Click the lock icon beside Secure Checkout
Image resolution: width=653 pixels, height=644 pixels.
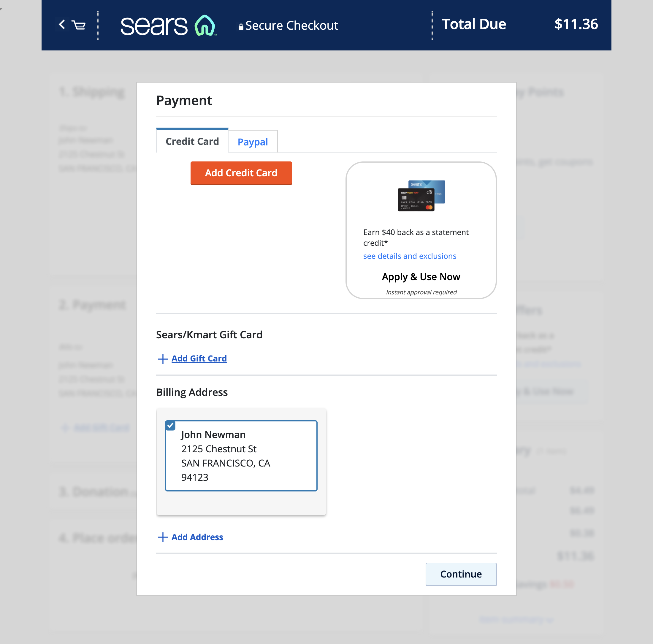[241, 27]
